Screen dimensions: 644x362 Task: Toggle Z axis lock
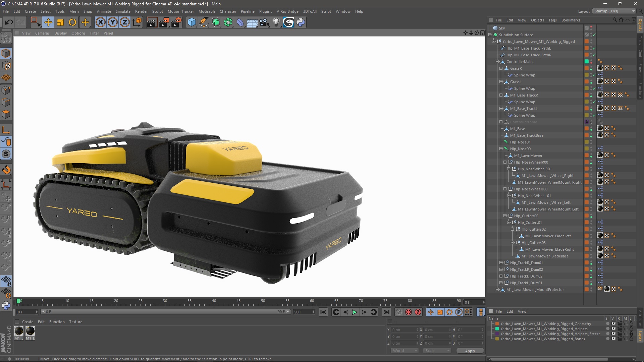point(125,22)
